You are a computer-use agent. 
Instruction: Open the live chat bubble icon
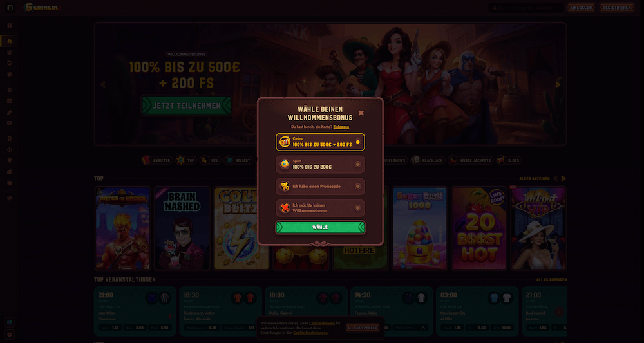(10, 335)
